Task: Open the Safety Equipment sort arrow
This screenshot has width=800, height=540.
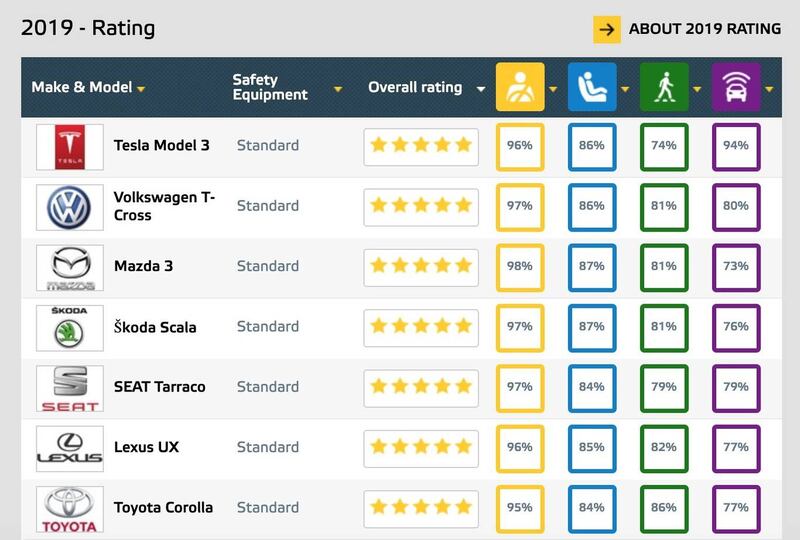Action: (x=338, y=89)
